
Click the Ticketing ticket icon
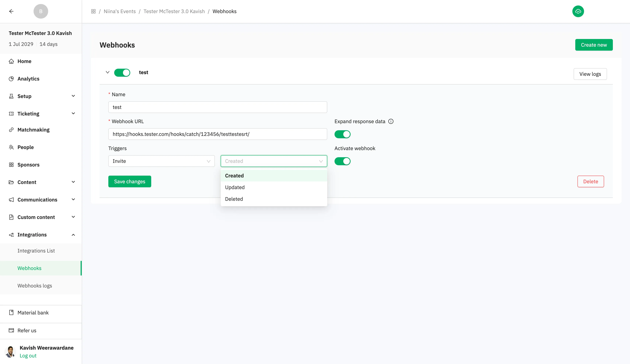[11, 114]
